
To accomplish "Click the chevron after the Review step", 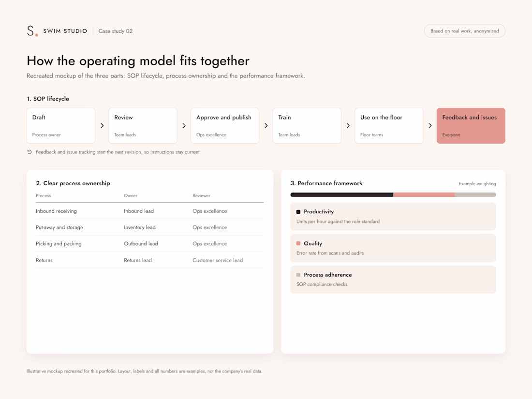I will coord(184,126).
